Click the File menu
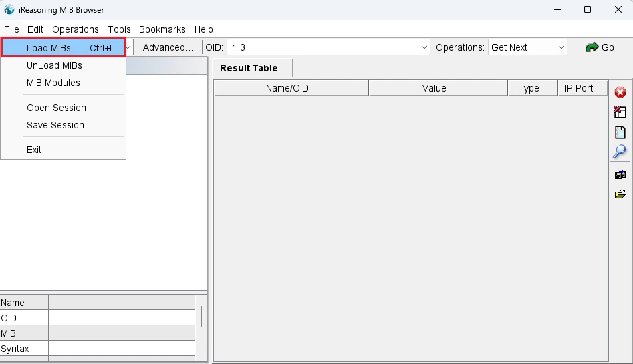The image size is (633, 364). 11,29
